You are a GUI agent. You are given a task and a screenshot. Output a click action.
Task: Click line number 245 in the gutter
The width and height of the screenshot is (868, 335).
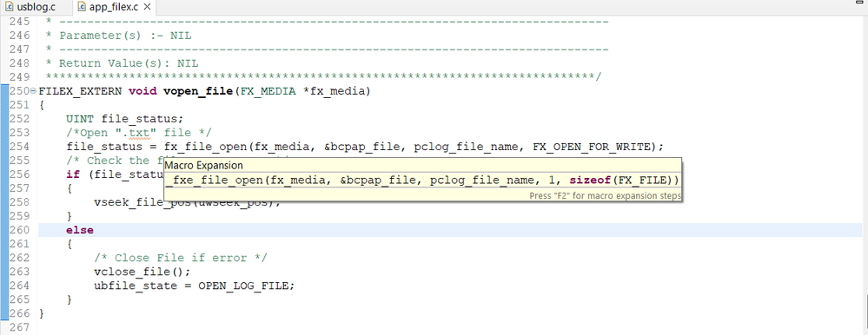(x=20, y=22)
